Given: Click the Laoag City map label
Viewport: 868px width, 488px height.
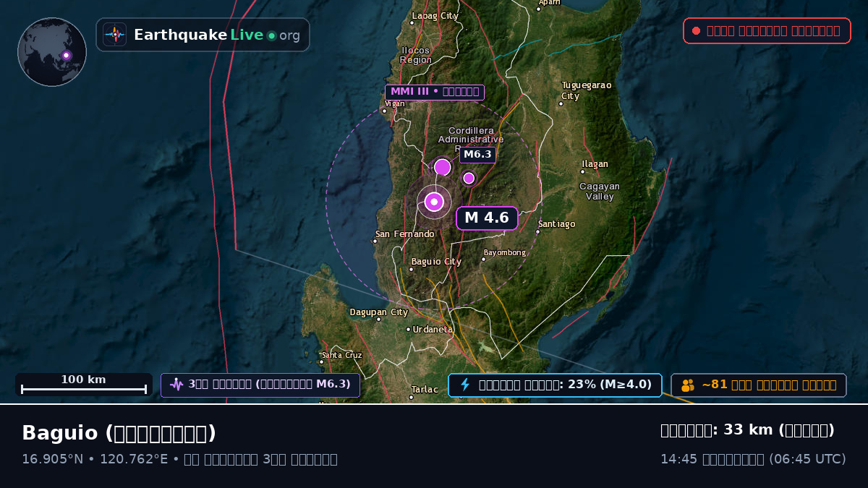Looking at the screenshot, I should [435, 16].
